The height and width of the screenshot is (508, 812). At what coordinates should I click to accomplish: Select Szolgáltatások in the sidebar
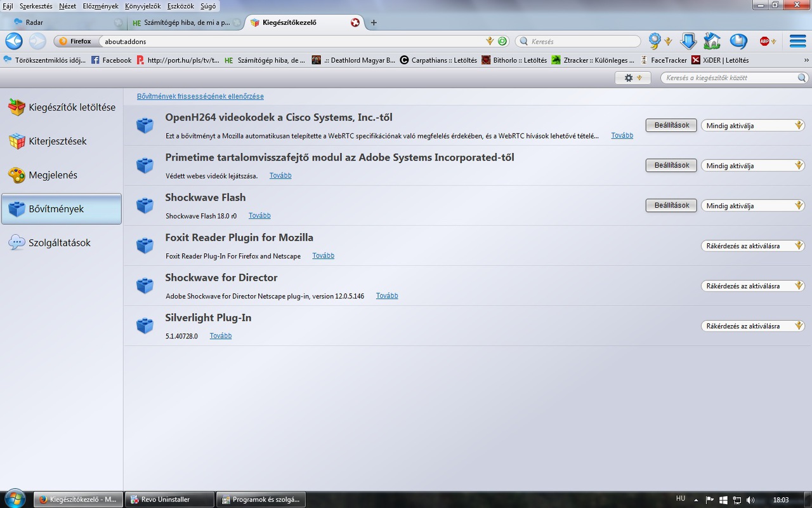pyautogui.click(x=62, y=243)
